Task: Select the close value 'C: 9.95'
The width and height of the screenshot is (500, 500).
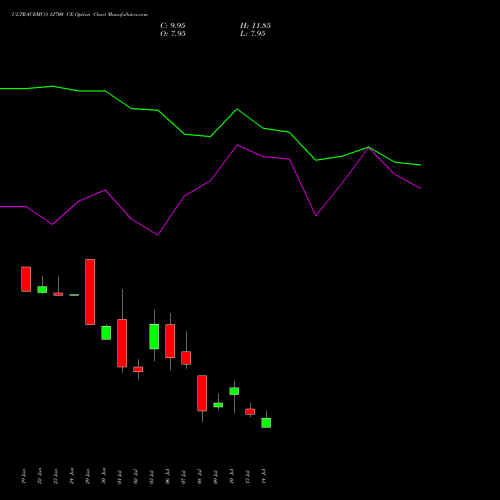Action: 173,26
